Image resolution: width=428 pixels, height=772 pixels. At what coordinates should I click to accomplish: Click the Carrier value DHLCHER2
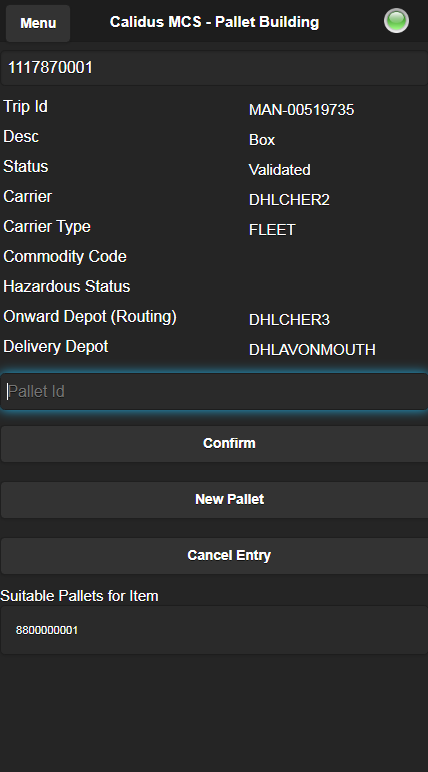pos(289,200)
